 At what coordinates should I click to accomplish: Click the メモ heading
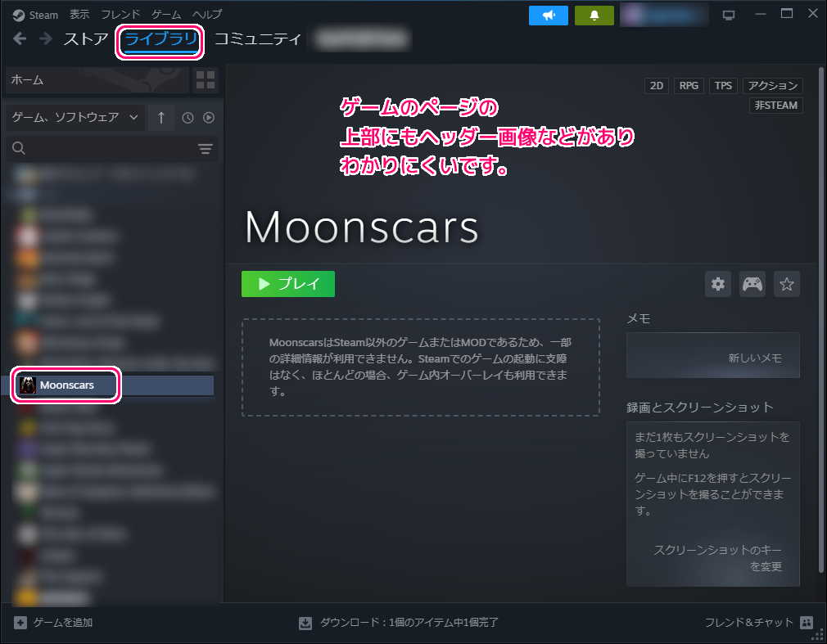click(x=638, y=318)
